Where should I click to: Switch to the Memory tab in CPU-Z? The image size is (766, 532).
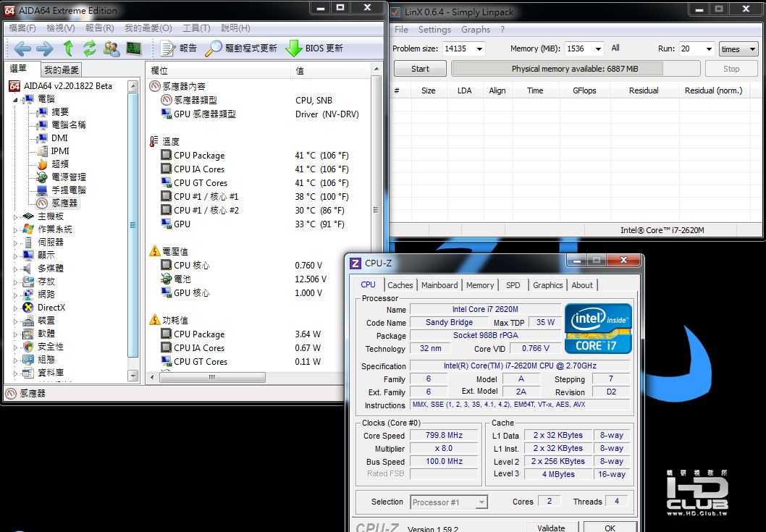[x=480, y=284]
